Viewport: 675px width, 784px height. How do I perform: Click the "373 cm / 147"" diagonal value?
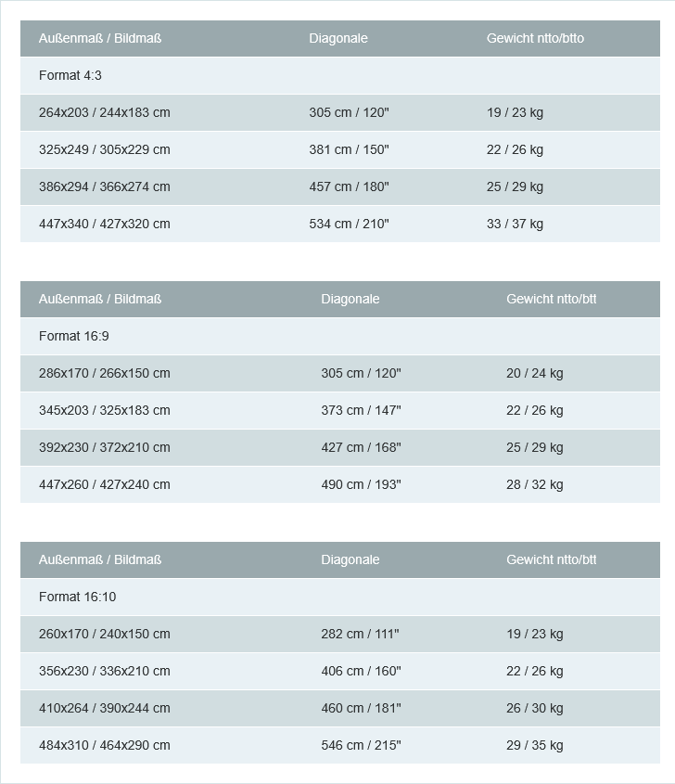tap(361, 410)
